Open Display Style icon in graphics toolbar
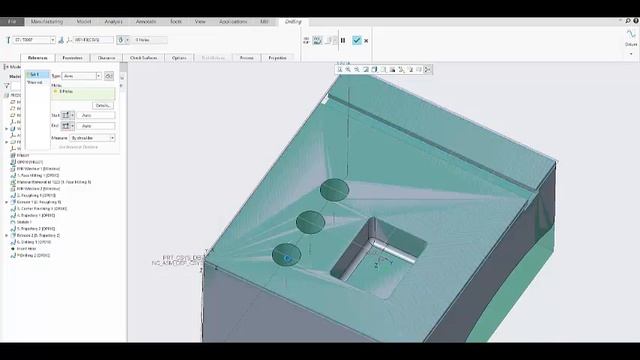 [374, 69]
